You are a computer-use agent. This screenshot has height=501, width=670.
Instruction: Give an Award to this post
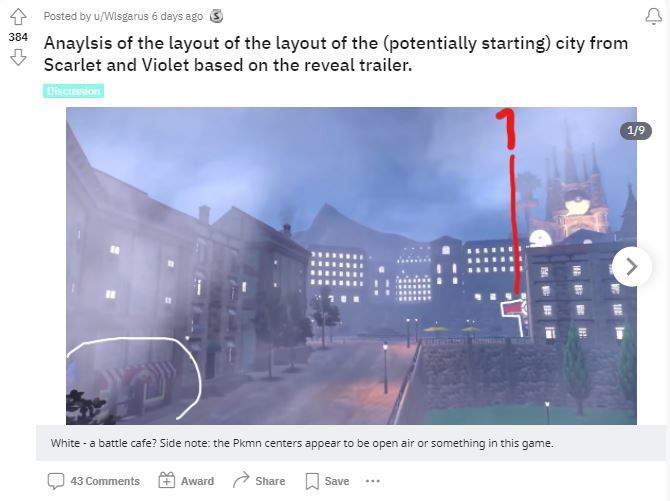pyautogui.click(x=186, y=481)
